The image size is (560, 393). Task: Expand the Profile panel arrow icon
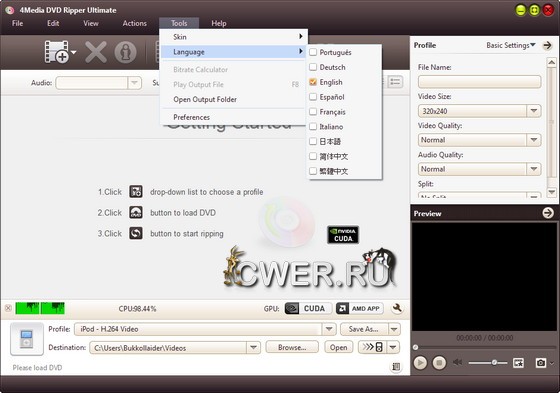coord(547,45)
